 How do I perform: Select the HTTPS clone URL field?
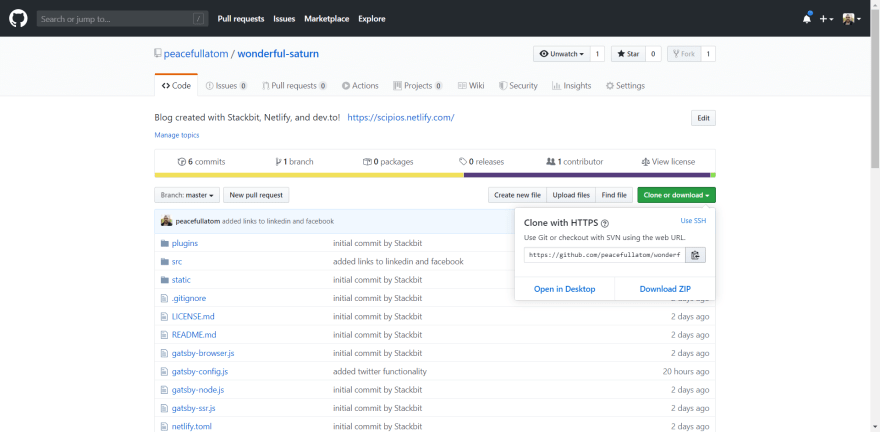[x=604, y=255]
